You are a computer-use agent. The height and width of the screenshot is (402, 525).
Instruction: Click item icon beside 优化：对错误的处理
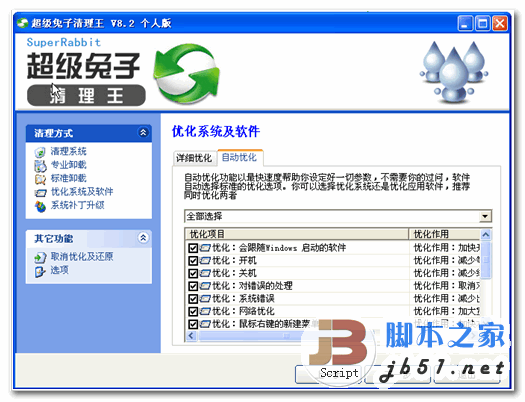[x=205, y=286]
